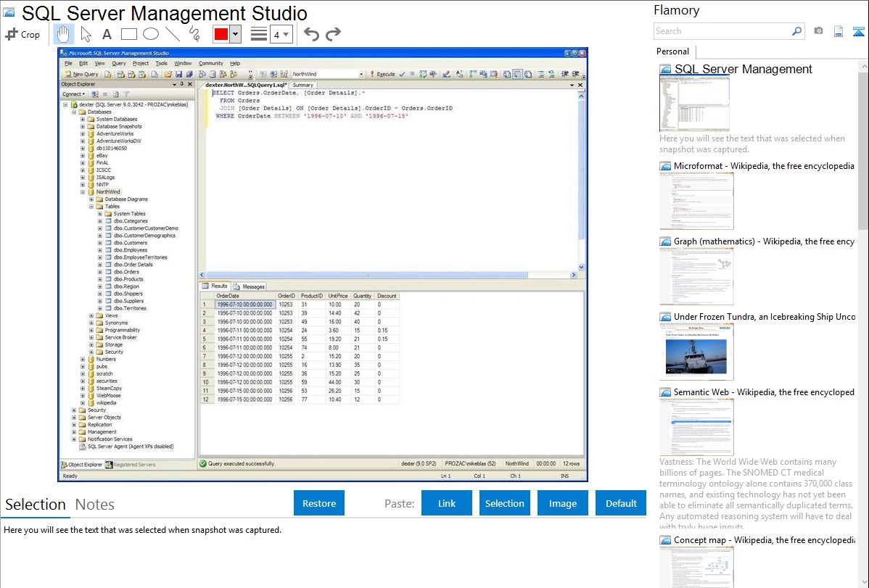Open the Personal tab

[673, 51]
